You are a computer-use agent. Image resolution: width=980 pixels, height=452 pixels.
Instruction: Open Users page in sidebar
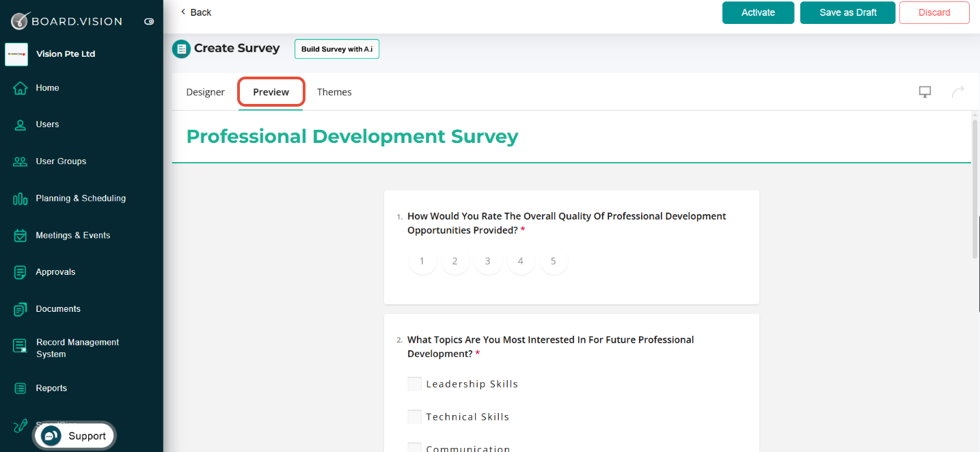[47, 124]
